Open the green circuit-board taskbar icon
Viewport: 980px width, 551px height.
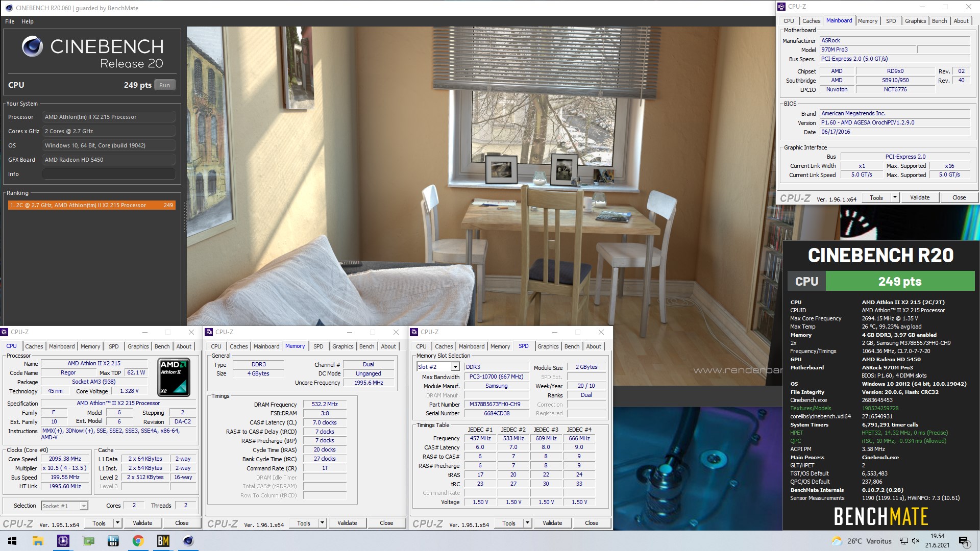tap(89, 541)
